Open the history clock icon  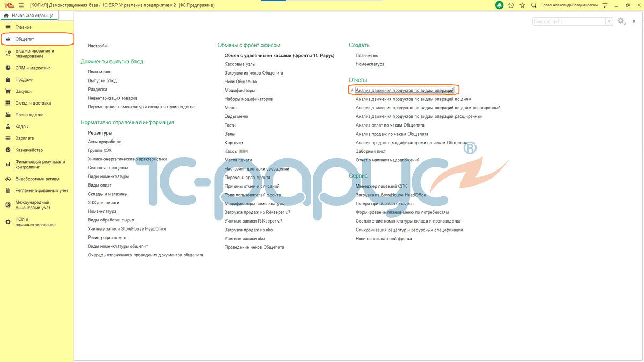pos(511,5)
